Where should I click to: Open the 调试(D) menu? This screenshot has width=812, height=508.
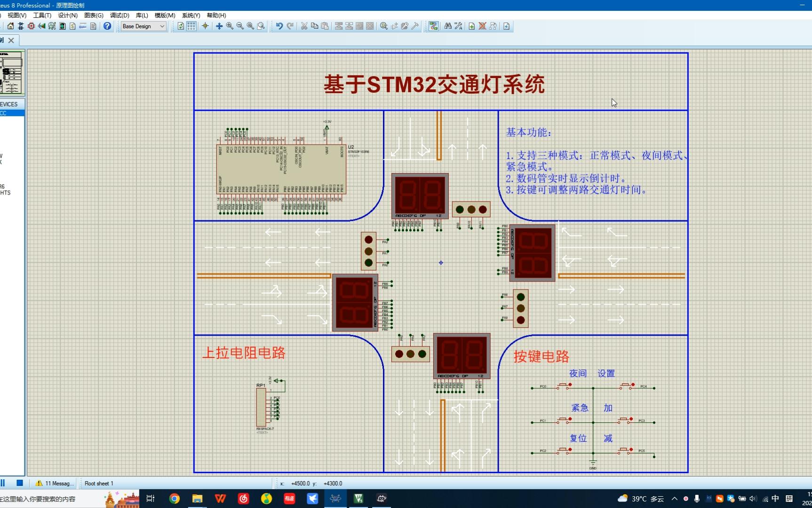(x=119, y=15)
